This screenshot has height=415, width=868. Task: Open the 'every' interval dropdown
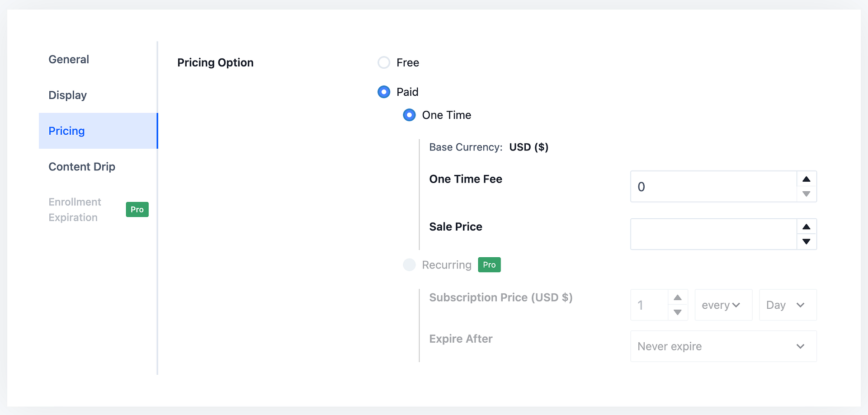pyautogui.click(x=723, y=305)
